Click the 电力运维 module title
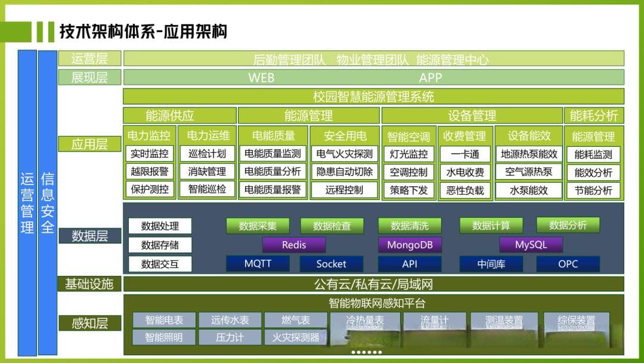 coord(208,136)
